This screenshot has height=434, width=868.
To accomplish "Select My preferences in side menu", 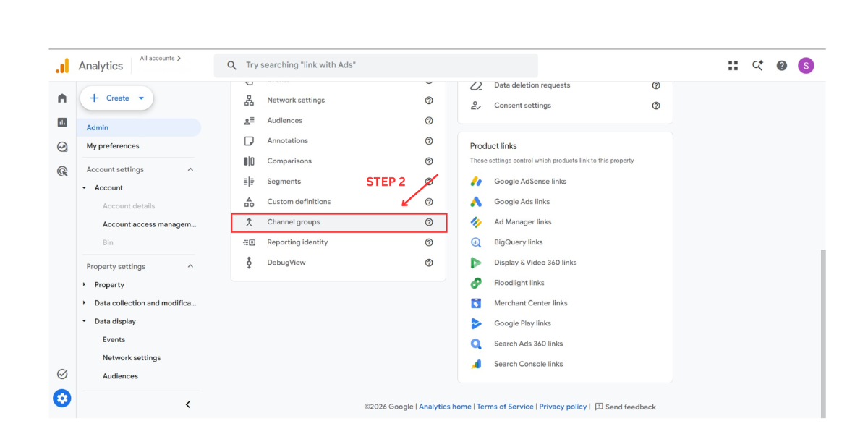I will (x=113, y=146).
